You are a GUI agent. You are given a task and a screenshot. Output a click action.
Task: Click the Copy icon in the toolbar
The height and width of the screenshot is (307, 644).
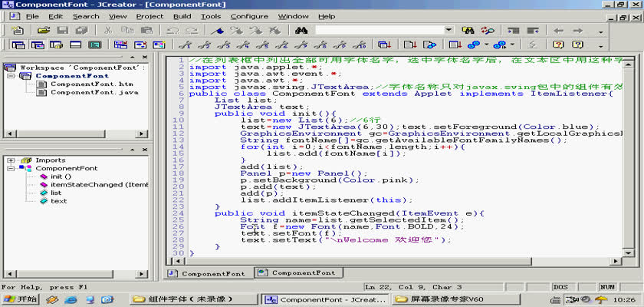(127, 31)
